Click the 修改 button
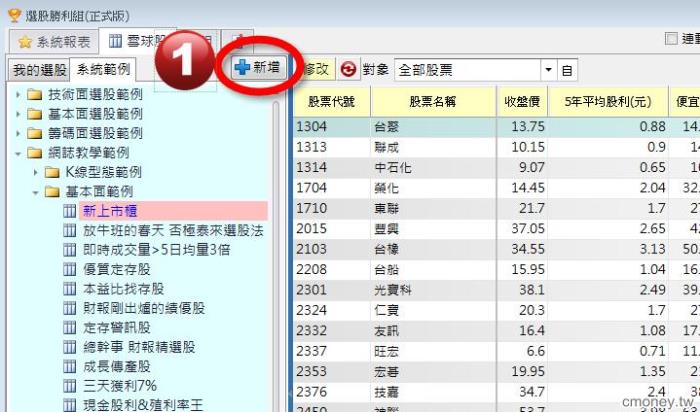Screen dimensions: 700x412 [314, 70]
